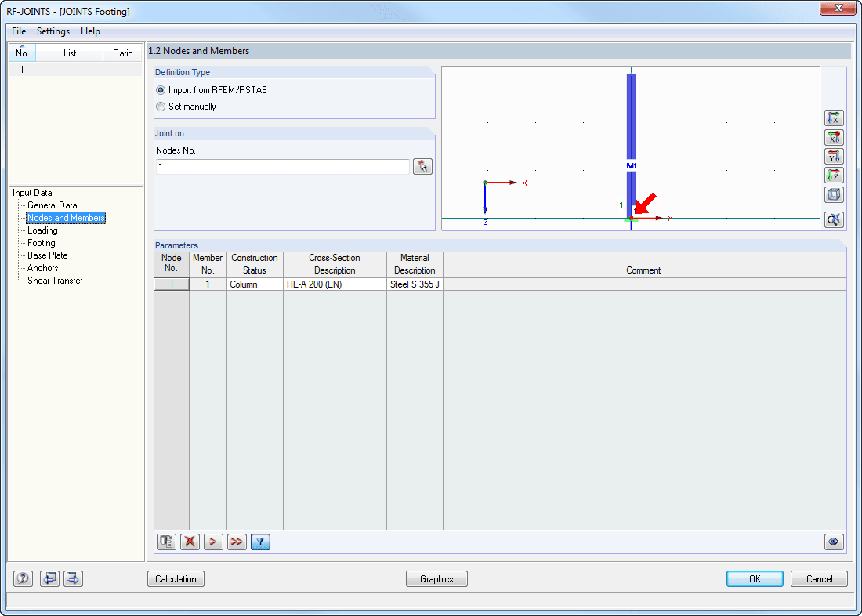The width and height of the screenshot is (862, 616).
Task: Open help with the question mark icon
Action: pyautogui.click(x=23, y=578)
